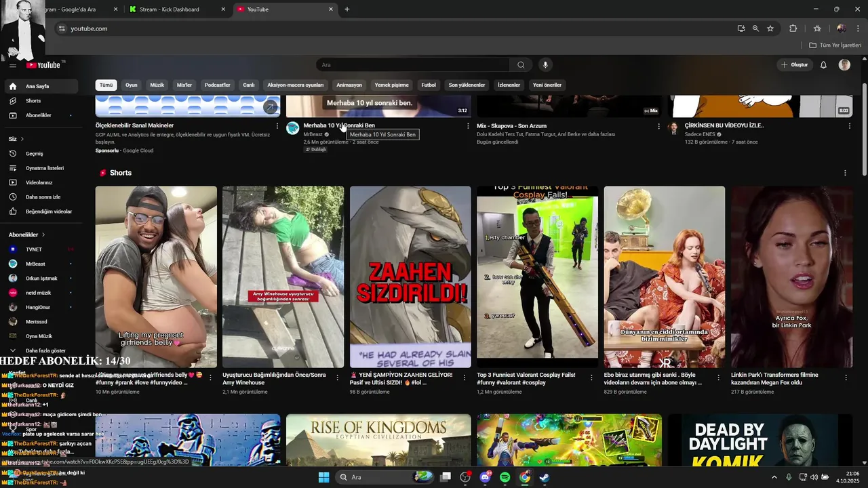Play the Megan Fox Linkin Park short
This screenshot has height=488, width=868.
pos(791,277)
